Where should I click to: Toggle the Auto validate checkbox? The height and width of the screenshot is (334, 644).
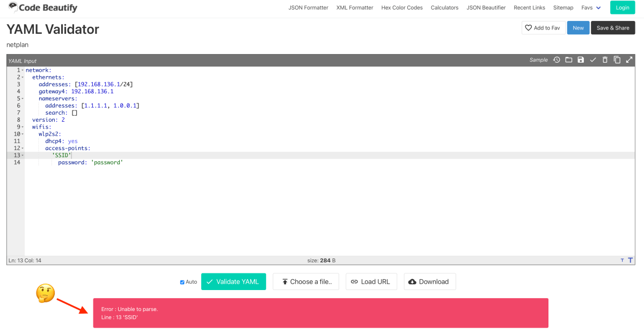[182, 282]
